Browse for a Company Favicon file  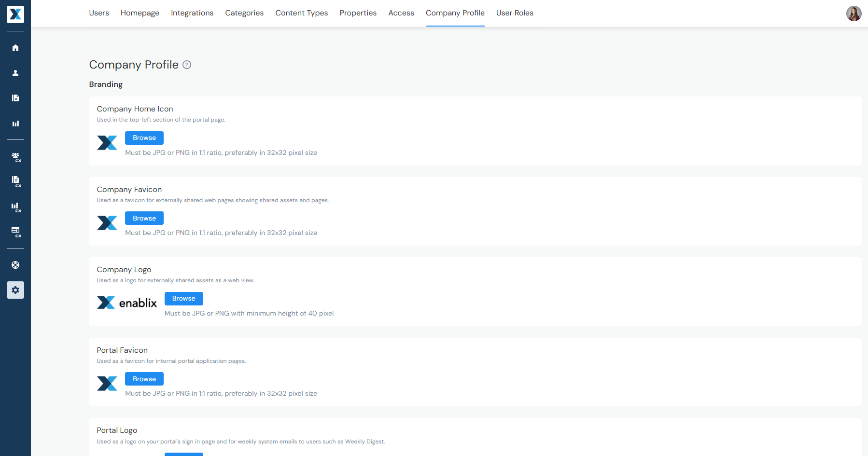(x=144, y=218)
